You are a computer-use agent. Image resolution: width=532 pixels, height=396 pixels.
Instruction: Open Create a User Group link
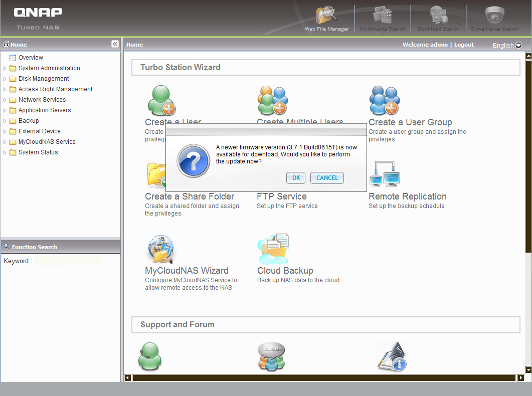point(410,122)
